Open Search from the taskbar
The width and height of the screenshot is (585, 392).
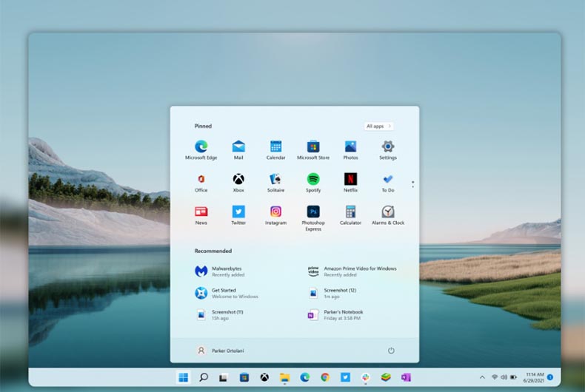[204, 377]
